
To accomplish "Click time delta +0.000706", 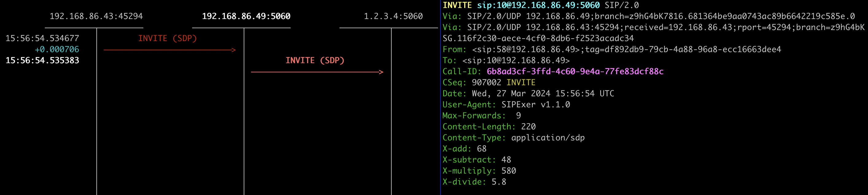I will click(57, 49).
